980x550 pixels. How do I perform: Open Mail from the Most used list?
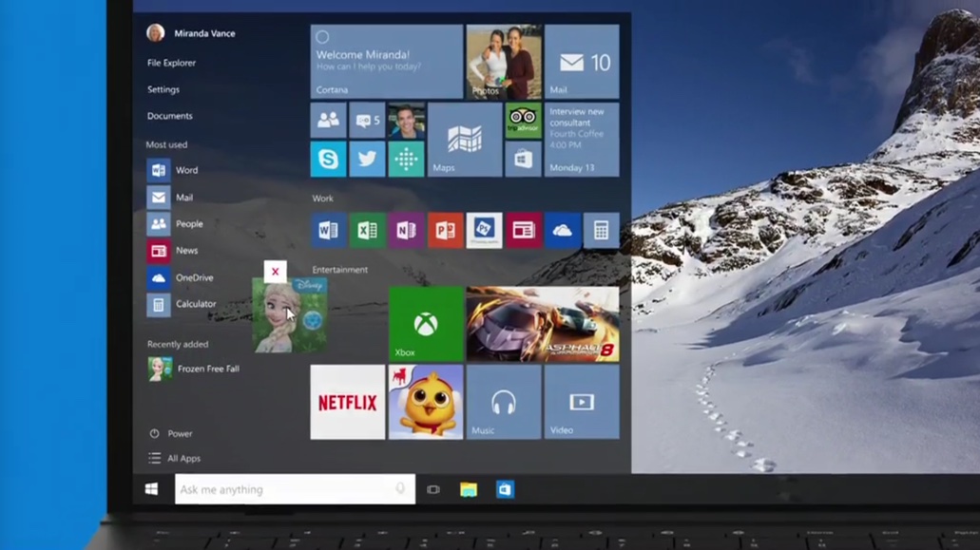coord(170,198)
